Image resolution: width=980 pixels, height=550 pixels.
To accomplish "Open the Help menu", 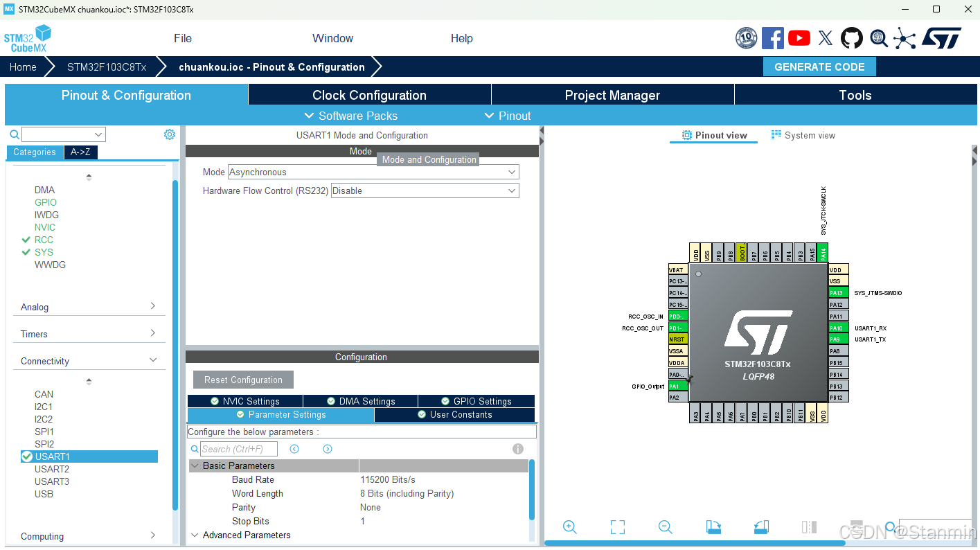I will 462,38.
